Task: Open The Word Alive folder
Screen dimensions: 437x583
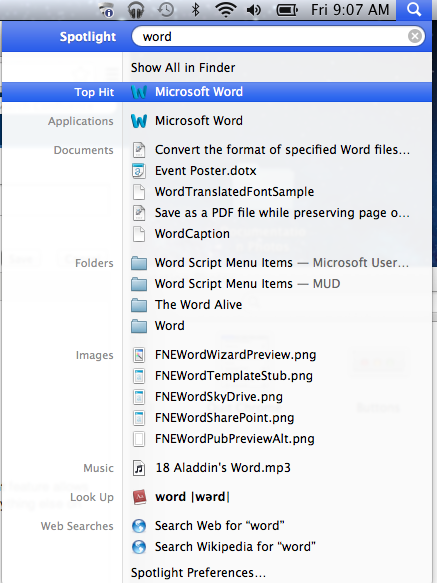Action: [x=199, y=305]
